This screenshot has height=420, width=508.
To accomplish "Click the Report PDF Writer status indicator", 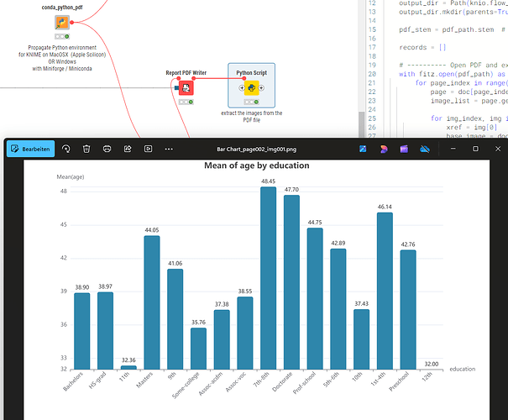I will pos(186,102).
